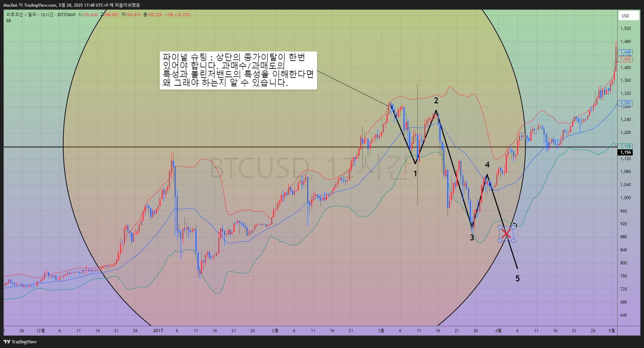Click the blue 1,448 price label

pos(625,52)
